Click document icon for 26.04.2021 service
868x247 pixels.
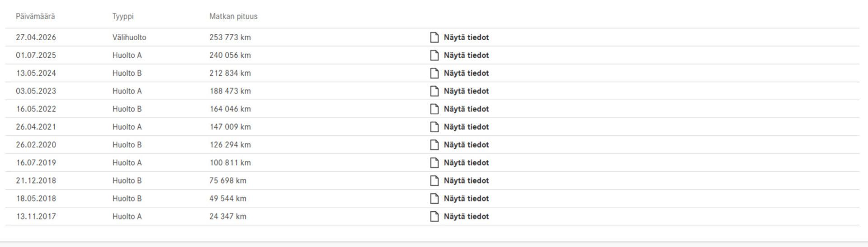click(434, 127)
